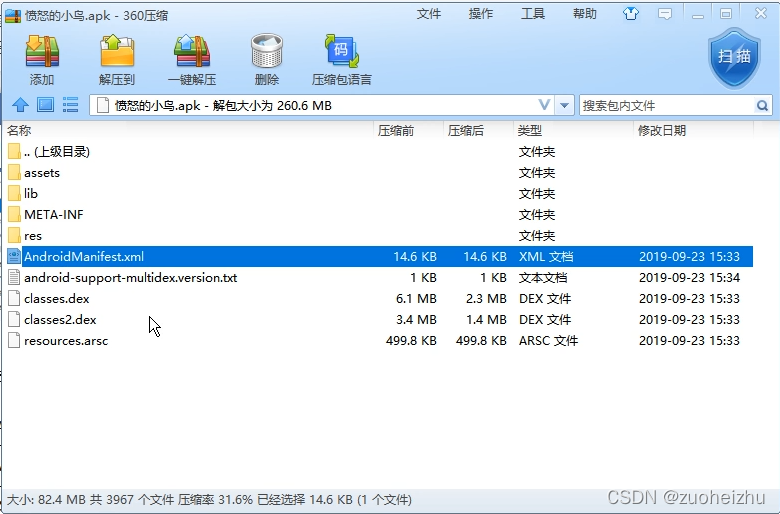Select the 'META-INF' folder name
Viewport: 780px width, 514px height.
coord(54,214)
